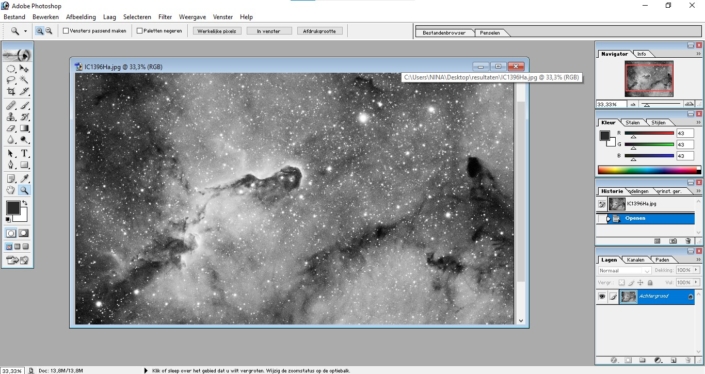
Task: Select the Gradient tool
Action: [x=24, y=128]
